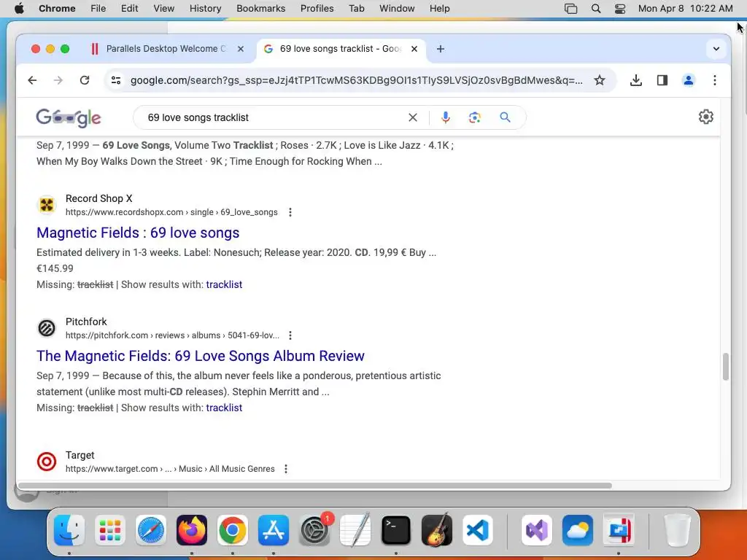Start voice search with microphone icon
Image resolution: width=747 pixels, height=560 pixels.
point(446,117)
